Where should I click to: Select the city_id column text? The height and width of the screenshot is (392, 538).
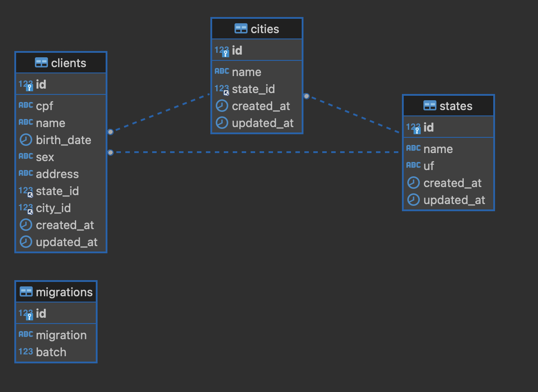point(53,208)
